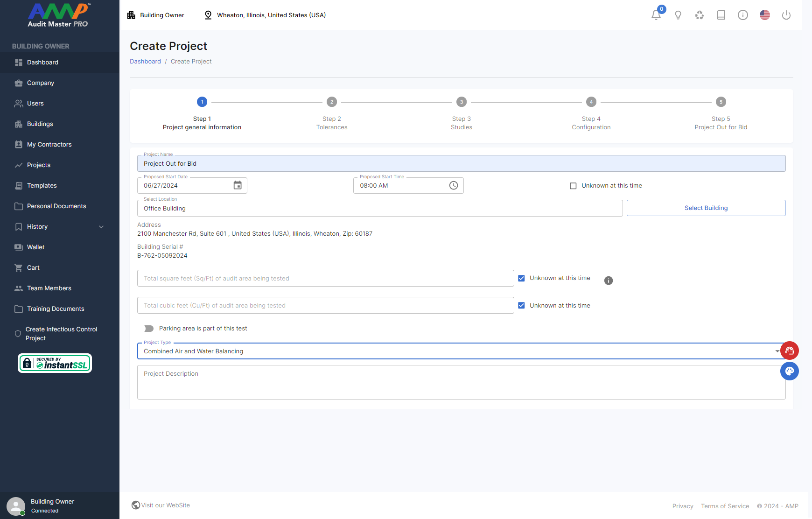The width and height of the screenshot is (812, 519).
Task: Open clock picker for Proposed Start Time
Action: click(454, 185)
